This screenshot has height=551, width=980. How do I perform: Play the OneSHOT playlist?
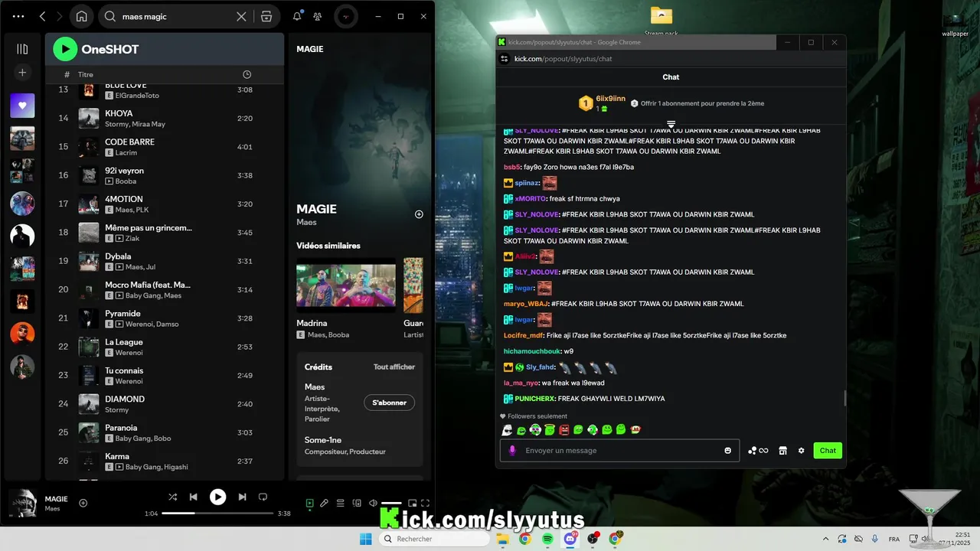click(65, 49)
